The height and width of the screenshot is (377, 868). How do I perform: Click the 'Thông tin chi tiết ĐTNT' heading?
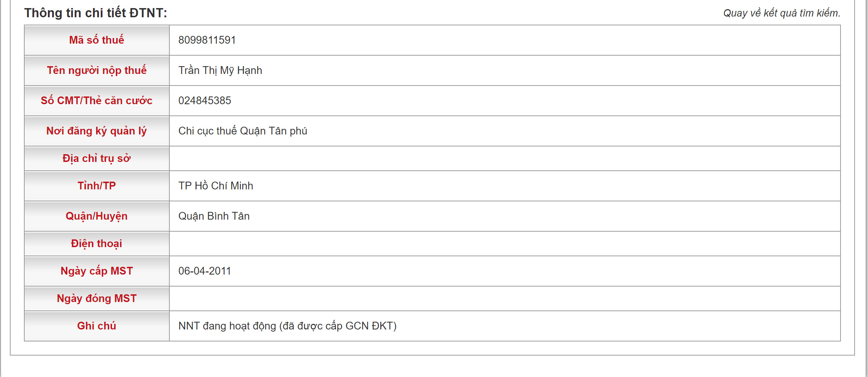tap(95, 13)
